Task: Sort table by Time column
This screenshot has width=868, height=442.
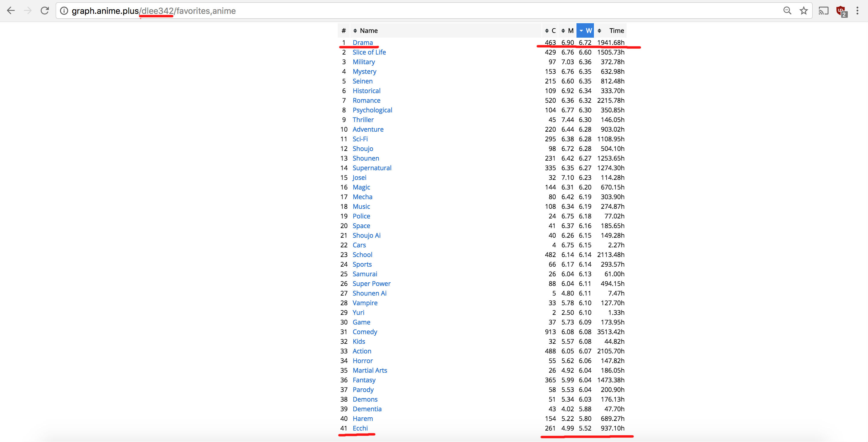Action: coord(610,31)
